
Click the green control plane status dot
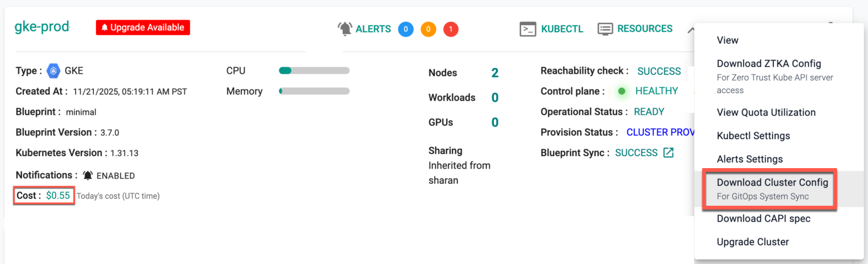(x=622, y=91)
